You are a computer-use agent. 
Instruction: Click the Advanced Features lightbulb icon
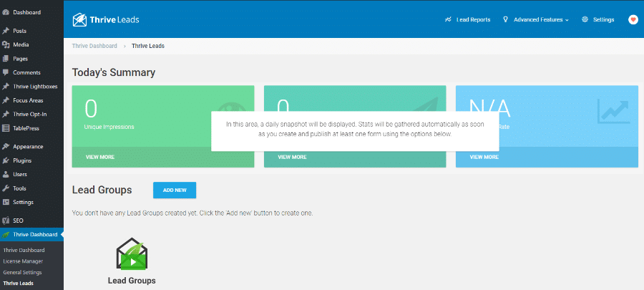506,19
